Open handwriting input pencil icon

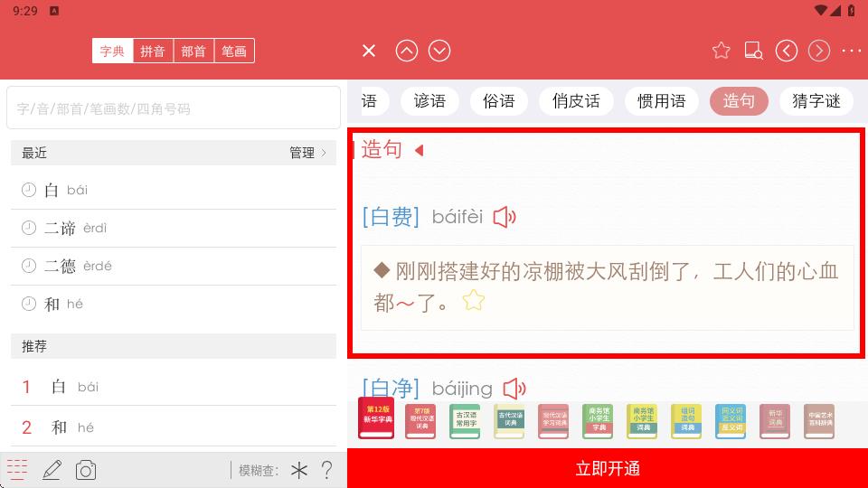pyautogui.click(x=52, y=470)
